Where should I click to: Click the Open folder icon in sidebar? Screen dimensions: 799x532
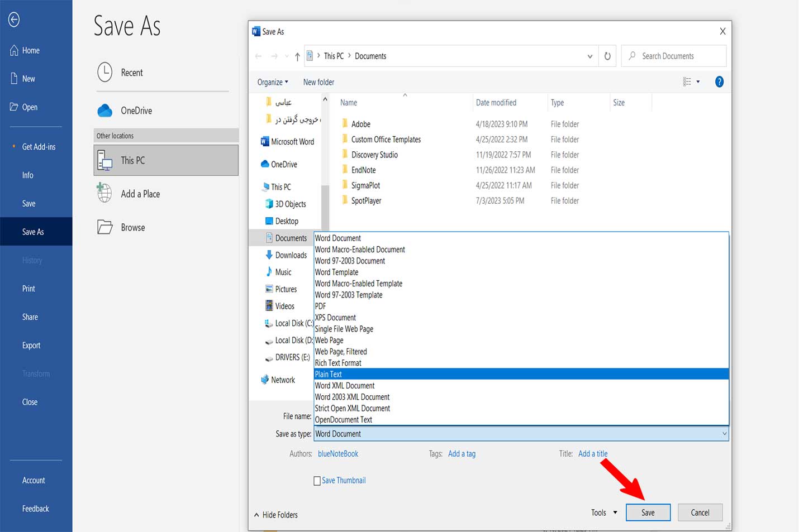tap(14, 107)
